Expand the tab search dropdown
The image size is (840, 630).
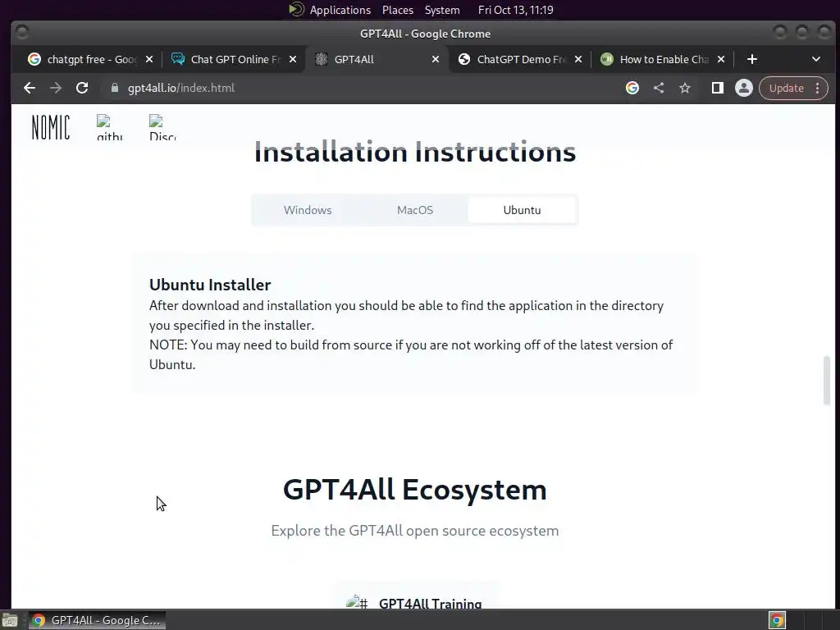tap(816, 59)
